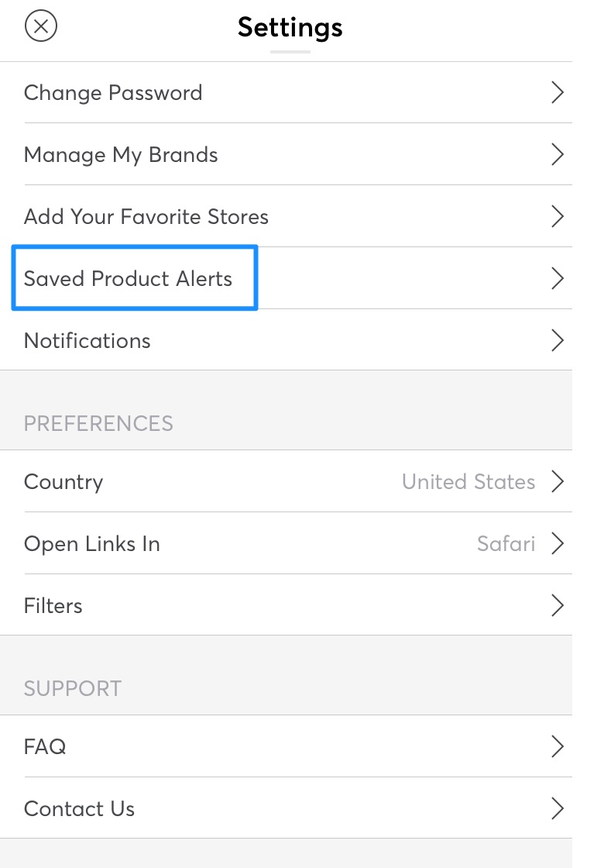Tap the chevron for Add Your Favorite Stores

[x=558, y=216]
